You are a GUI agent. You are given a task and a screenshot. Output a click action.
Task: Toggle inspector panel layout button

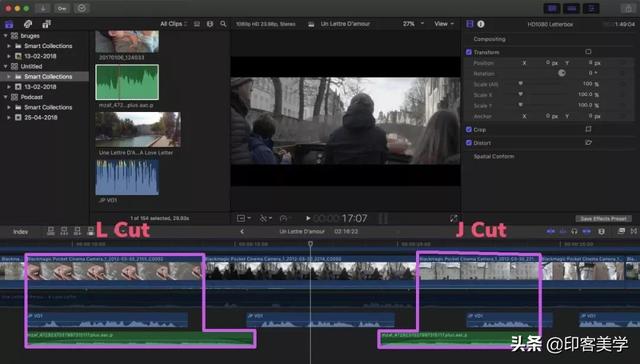591,8
